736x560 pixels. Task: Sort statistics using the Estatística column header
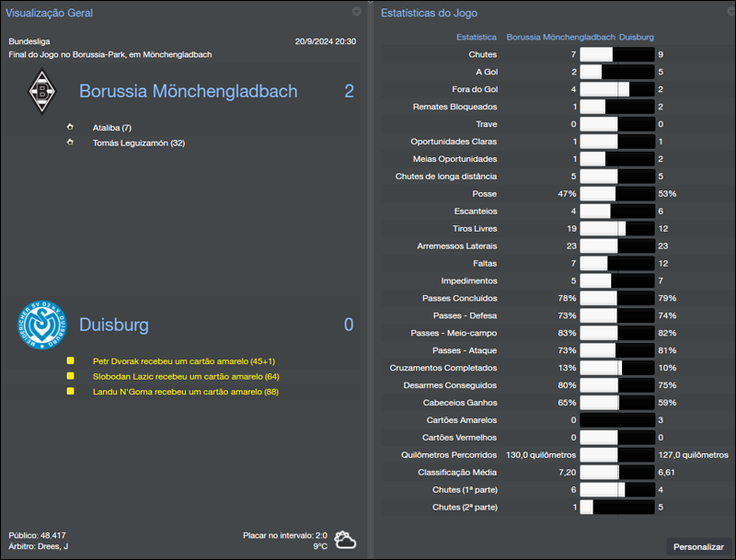475,37
